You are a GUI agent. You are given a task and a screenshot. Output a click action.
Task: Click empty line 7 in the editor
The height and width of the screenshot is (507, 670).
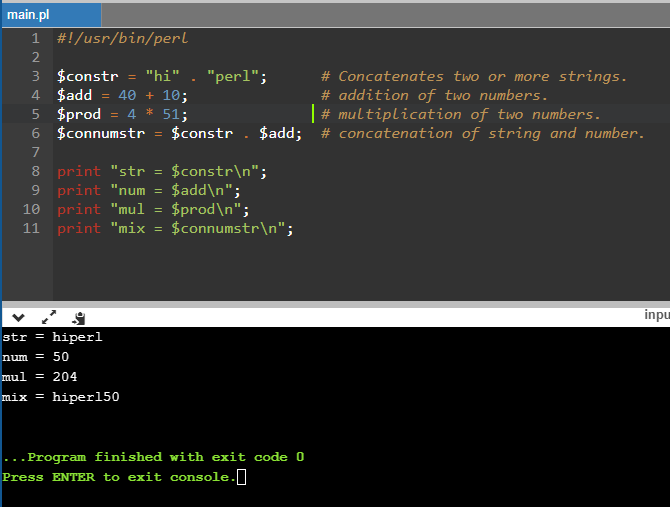pyautogui.click(x=361, y=152)
